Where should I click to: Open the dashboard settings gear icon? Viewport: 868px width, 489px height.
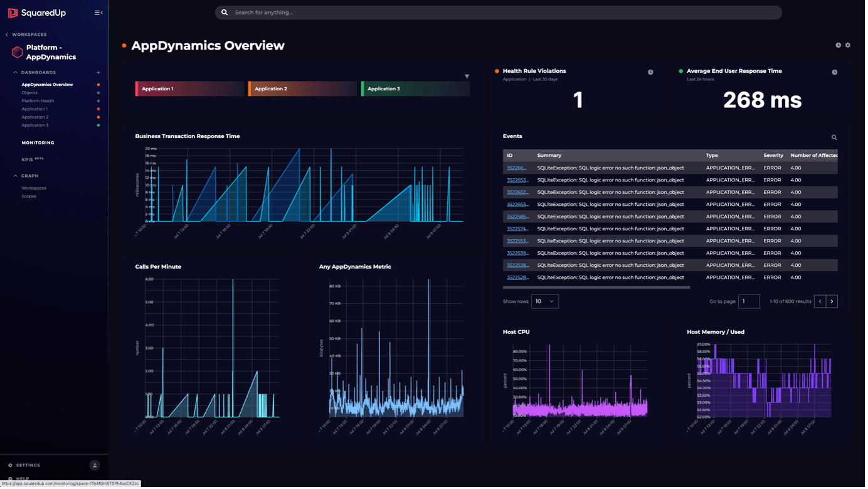click(x=848, y=45)
